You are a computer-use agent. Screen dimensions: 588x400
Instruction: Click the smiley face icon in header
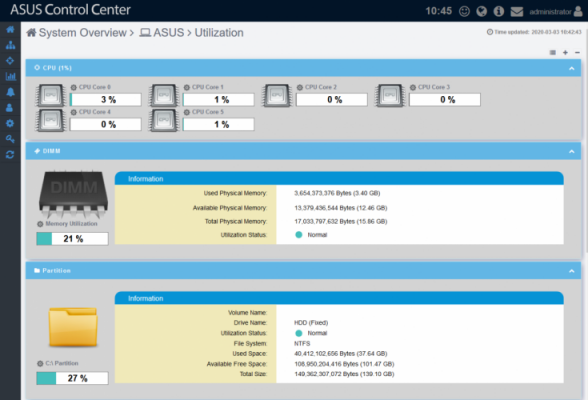coord(464,11)
